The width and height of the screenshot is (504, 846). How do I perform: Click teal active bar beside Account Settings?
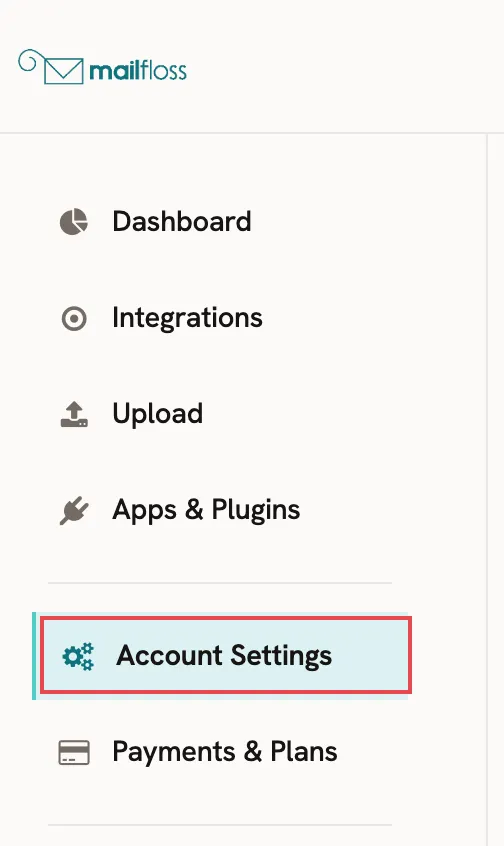(x=34, y=656)
